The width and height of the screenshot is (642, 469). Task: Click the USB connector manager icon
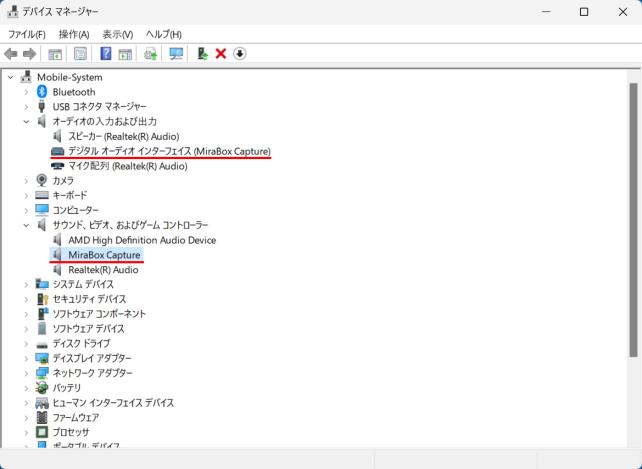(41, 106)
